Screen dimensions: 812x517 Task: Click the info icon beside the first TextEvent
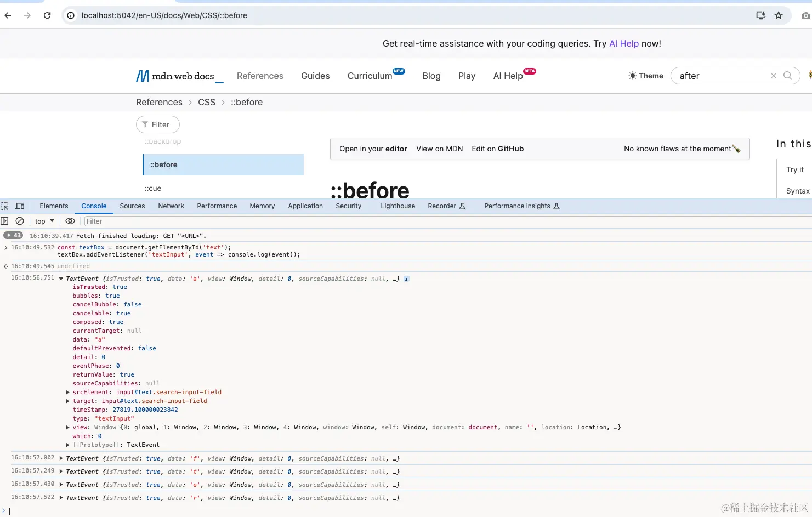click(x=406, y=279)
